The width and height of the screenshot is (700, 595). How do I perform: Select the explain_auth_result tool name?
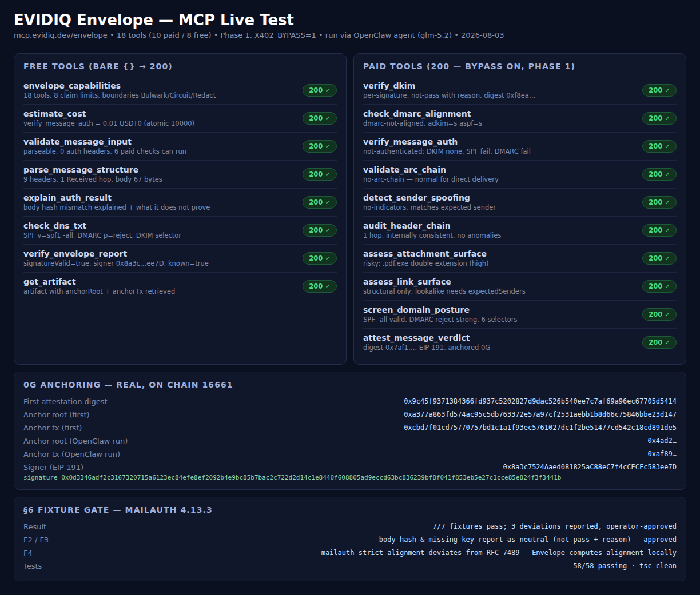(x=67, y=198)
